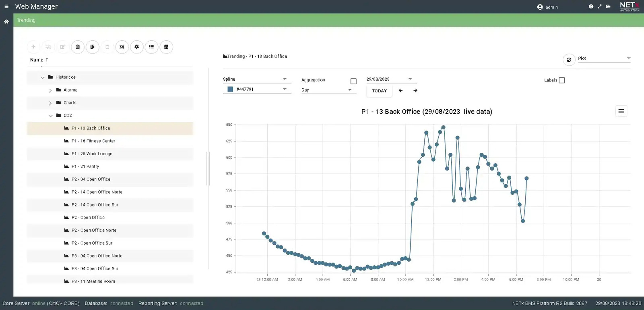
Task: Click the logout arrow icon
Action: pos(608,6)
